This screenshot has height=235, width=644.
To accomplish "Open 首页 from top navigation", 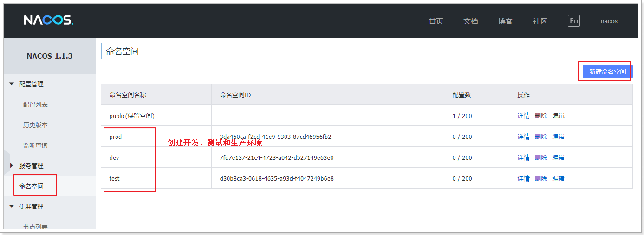I will (x=436, y=21).
